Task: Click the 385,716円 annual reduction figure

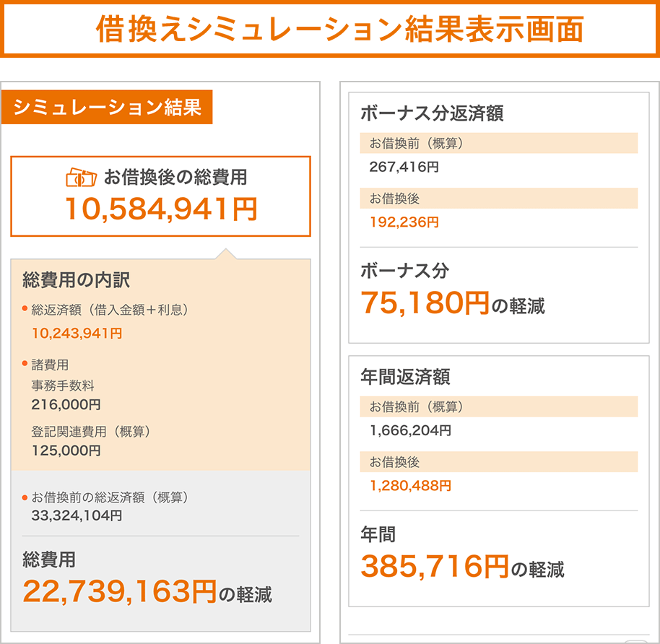Action: coord(435,567)
